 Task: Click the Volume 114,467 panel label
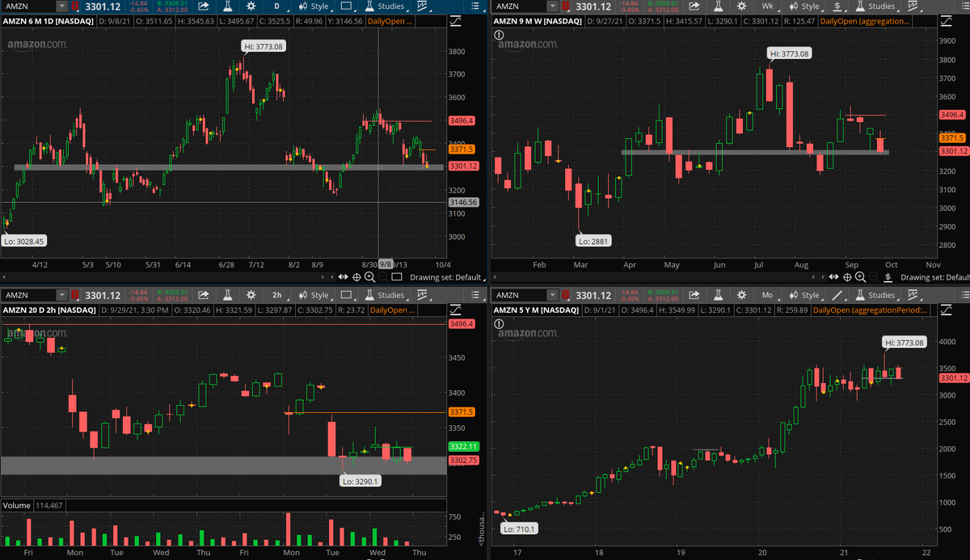pyautogui.click(x=34, y=505)
